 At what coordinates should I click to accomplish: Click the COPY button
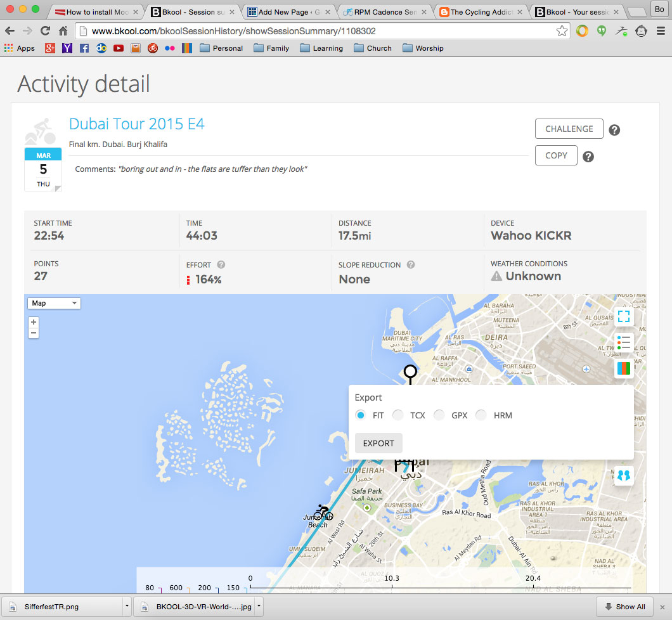pos(556,155)
